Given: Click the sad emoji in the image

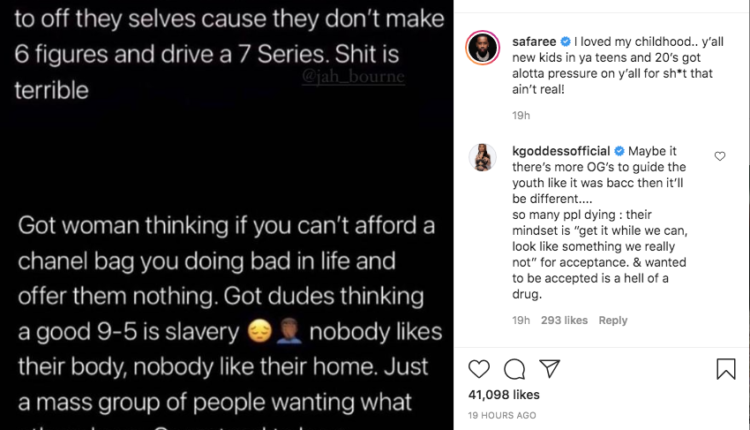Looking at the screenshot, I should [259, 331].
